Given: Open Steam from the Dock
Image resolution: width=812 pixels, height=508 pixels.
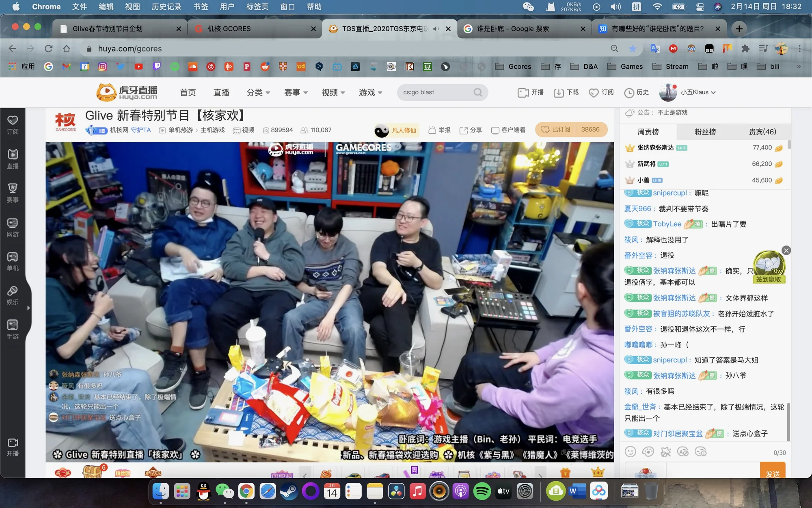Looking at the screenshot, I should click(x=289, y=491).
